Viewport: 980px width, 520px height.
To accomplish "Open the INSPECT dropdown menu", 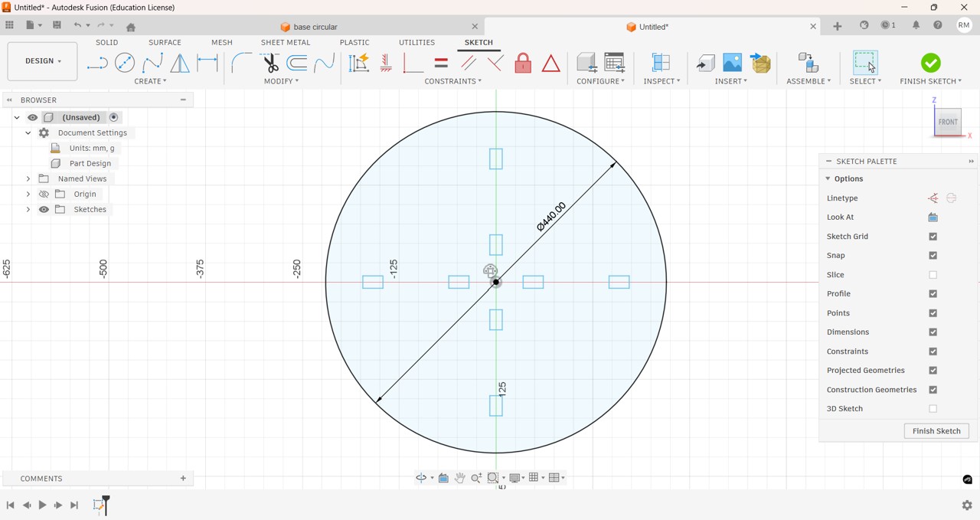I will tap(662, 81).
